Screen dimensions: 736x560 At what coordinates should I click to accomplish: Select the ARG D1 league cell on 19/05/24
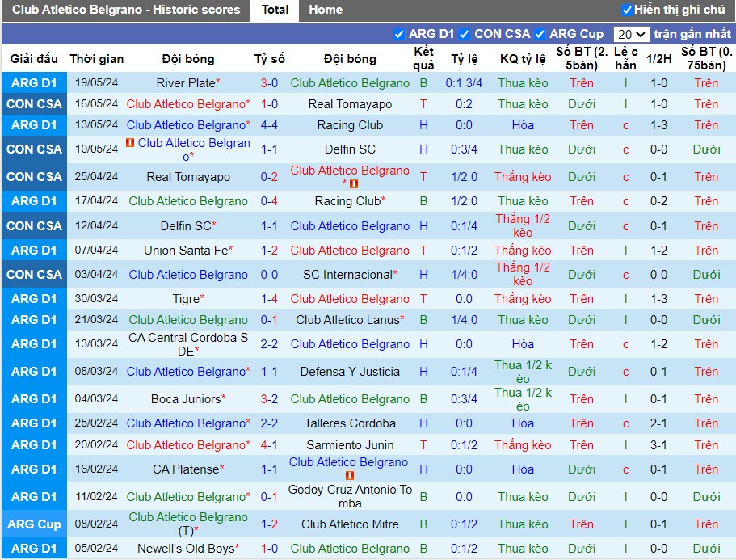(x=34, y=83)
